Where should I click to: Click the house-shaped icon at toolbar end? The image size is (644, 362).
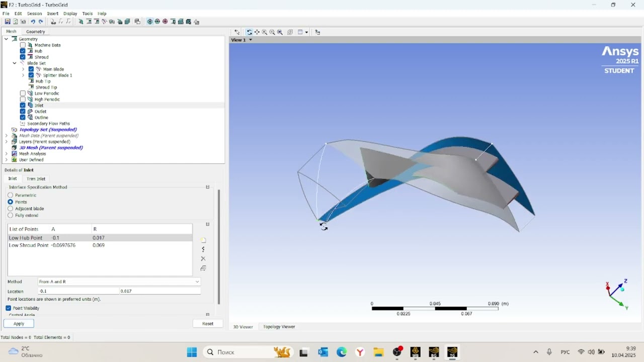click(196, 22)
